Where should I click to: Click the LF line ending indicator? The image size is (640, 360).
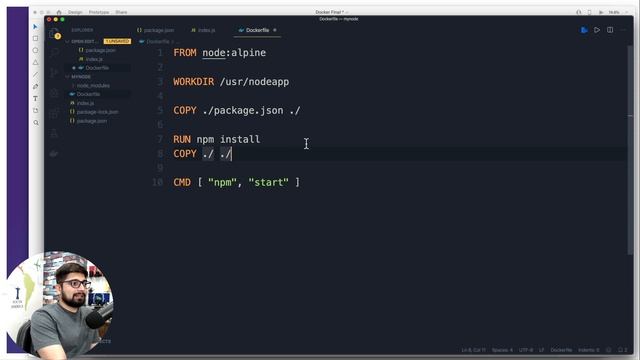(542, 350)
